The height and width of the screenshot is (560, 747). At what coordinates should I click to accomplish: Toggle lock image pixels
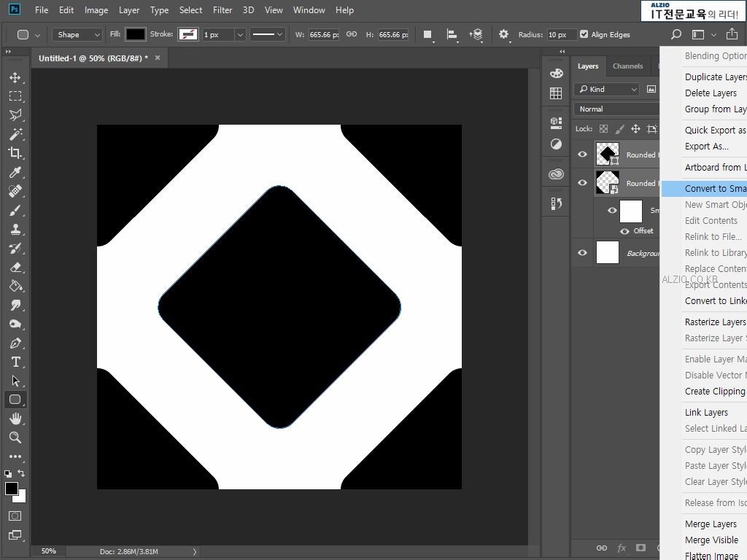(x=619, y=128)
